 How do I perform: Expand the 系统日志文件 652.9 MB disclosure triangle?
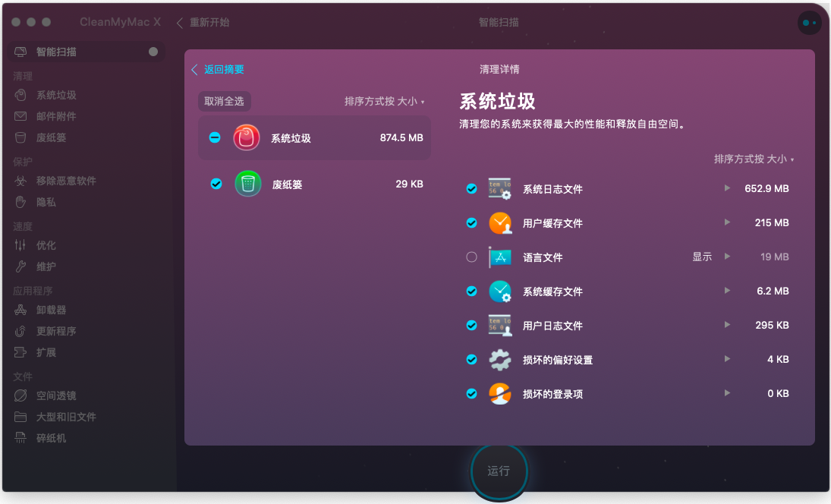[727, 188]
